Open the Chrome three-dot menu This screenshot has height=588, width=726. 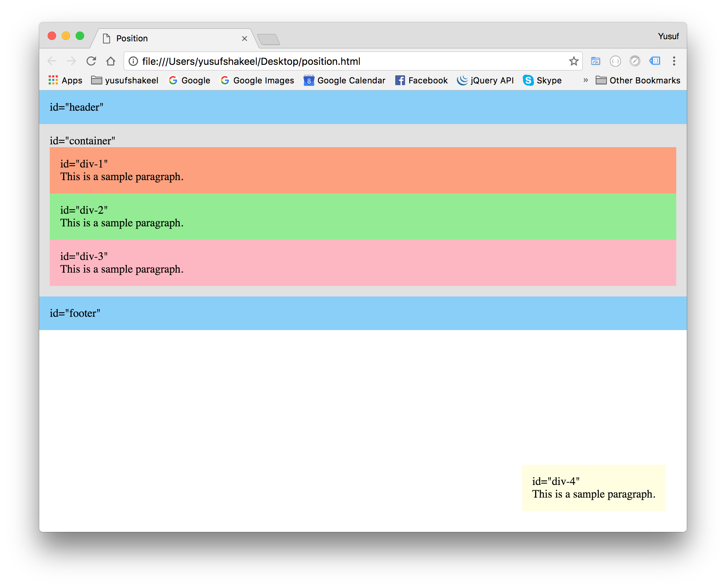[674, 61]
